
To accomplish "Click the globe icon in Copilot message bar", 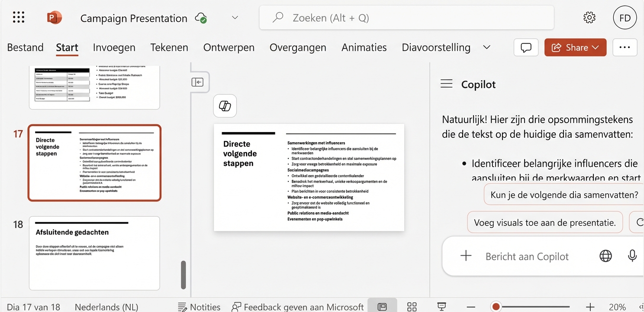I will click(605, 256).
